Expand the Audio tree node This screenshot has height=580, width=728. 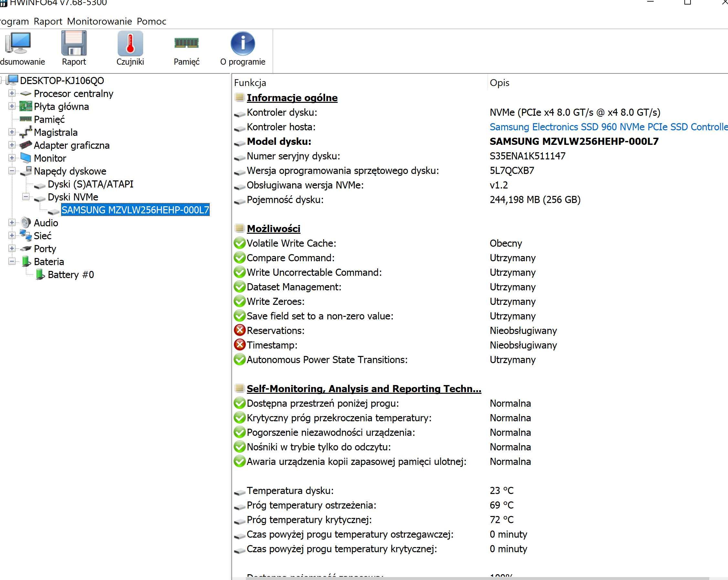[x=12, y=223]
